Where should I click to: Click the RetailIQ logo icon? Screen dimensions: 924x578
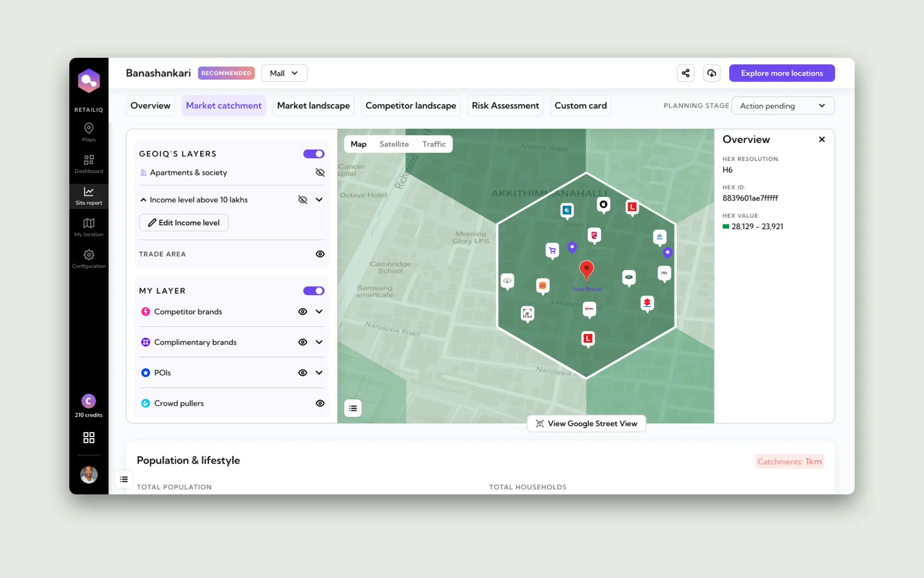(x=89, y=81)
